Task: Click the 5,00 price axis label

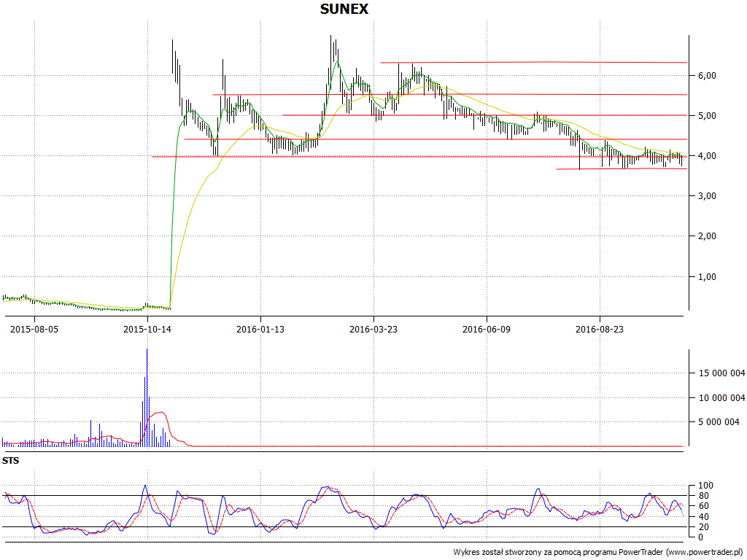Action: (707, 116)
